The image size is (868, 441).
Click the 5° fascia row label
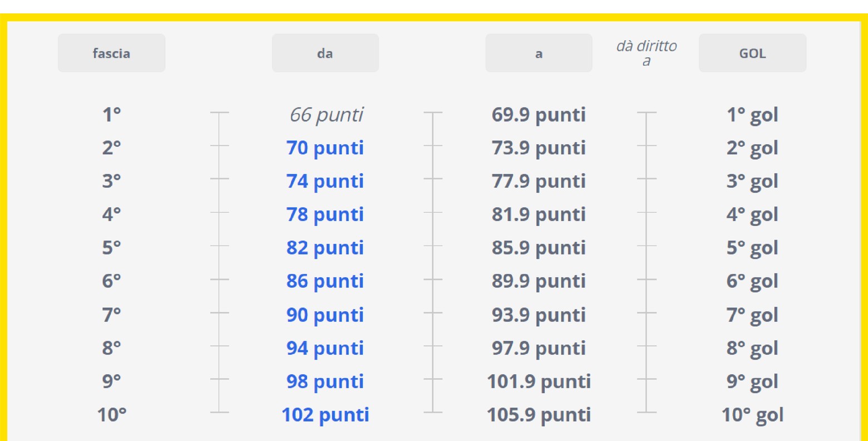[x=111, y=248]
